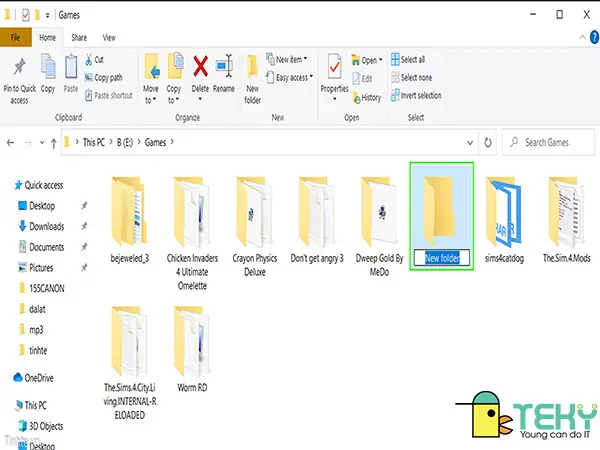The image size is (600, 450).
Task: Go up one level with up arrow
Action: click(x=54, y=143)
